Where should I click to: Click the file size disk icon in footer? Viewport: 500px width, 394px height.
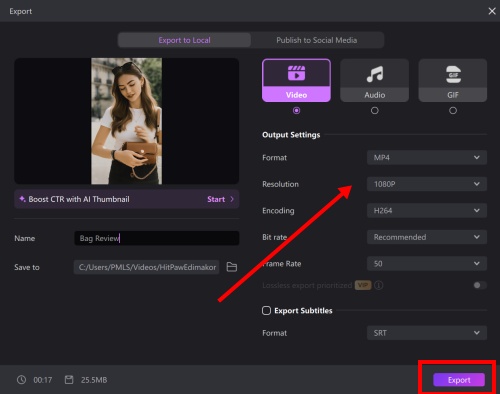click(x=69, y=380)
